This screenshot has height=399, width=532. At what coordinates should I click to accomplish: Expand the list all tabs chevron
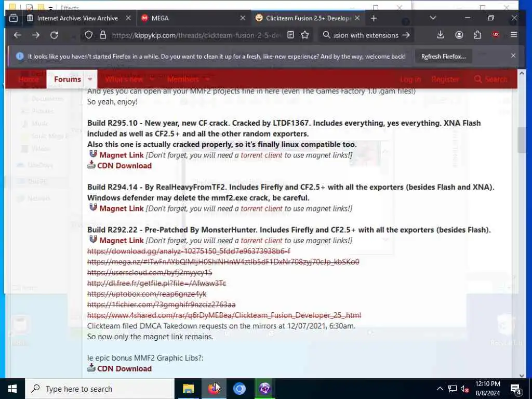pyautogui.click(x=433, y=18)
